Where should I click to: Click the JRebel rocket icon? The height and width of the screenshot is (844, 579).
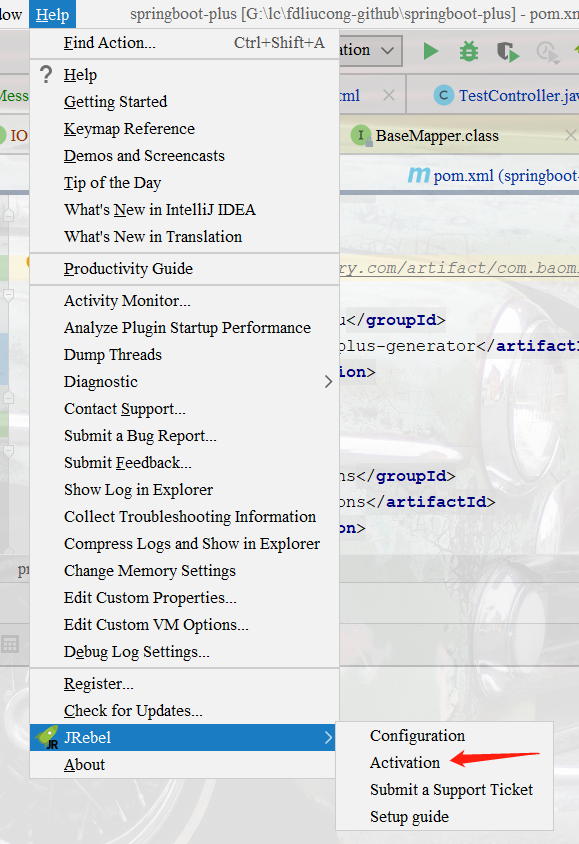(x=48, y=737)
